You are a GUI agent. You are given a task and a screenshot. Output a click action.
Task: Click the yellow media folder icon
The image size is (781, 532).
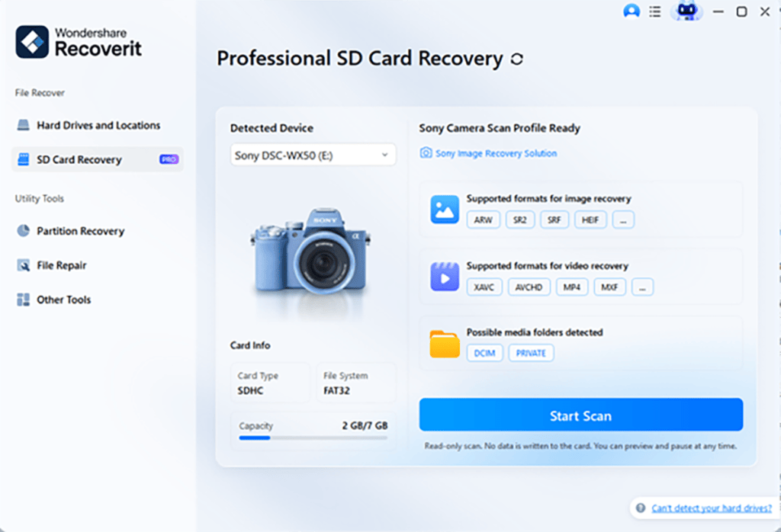pyautogui.click(x=445, y=344)
